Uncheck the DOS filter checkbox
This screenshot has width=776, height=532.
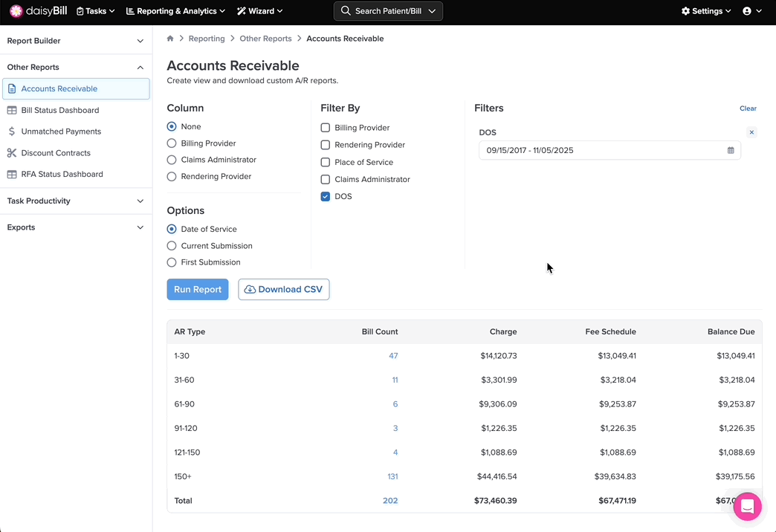(x=326, y=197)
